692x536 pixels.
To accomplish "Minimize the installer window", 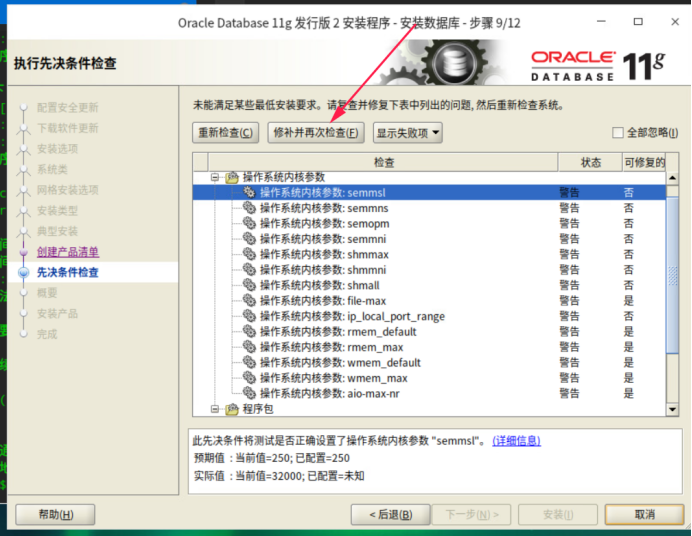I will pyautogui.click(x=601, y=22).
